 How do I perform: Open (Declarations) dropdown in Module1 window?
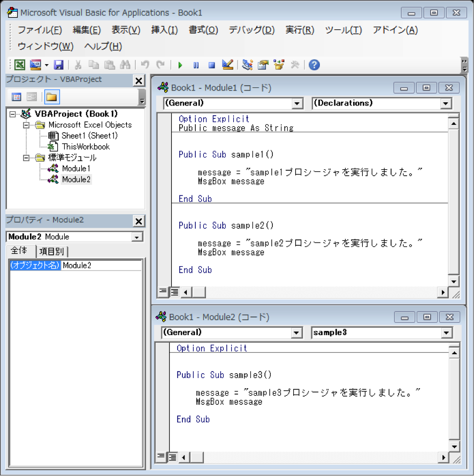tap(446, 103)
